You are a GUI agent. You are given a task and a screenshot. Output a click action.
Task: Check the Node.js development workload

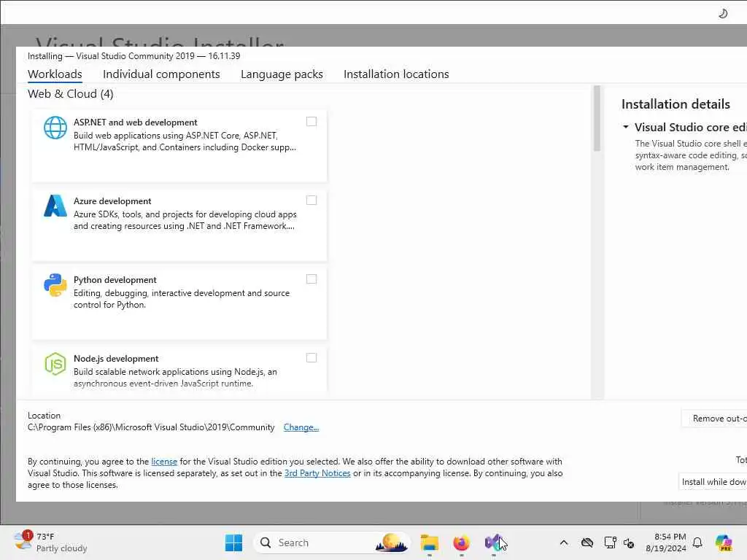[x=311, y=357]
